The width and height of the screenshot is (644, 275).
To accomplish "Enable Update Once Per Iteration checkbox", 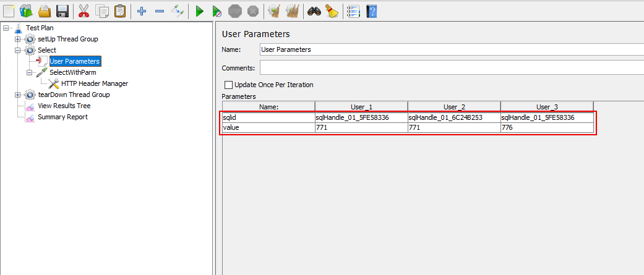I will (x=228, y=85).
